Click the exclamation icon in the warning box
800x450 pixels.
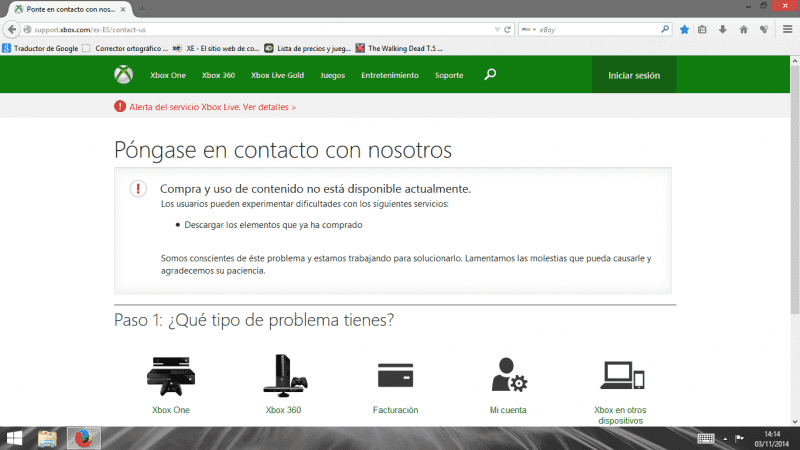click(138, 189)
